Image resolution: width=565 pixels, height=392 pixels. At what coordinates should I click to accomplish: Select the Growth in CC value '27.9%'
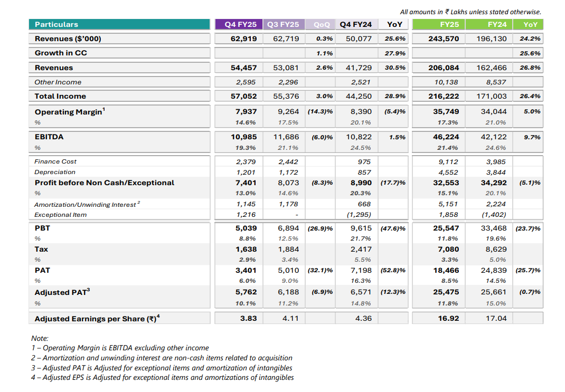pyautogui.click(x=395, y=53)
